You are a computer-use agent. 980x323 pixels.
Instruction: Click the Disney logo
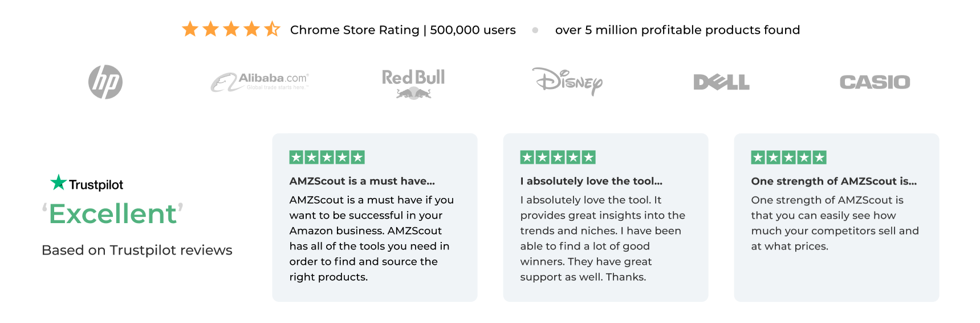click(x=567, y=82)
